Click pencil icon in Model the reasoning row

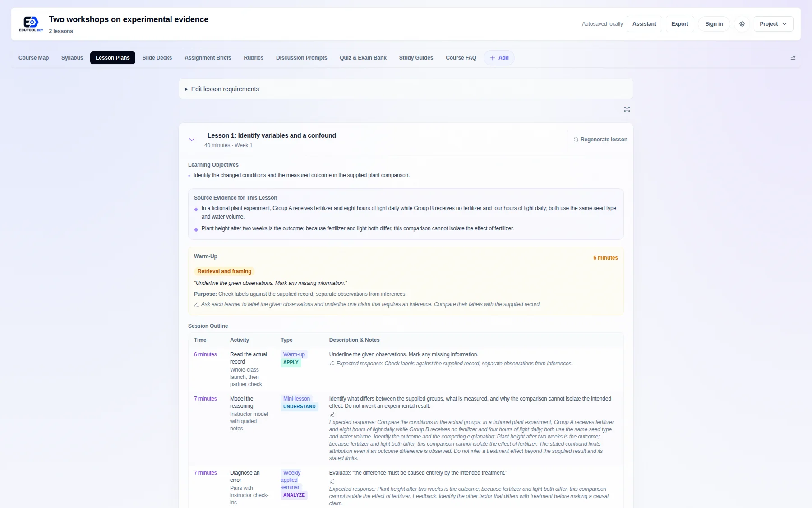332,415
